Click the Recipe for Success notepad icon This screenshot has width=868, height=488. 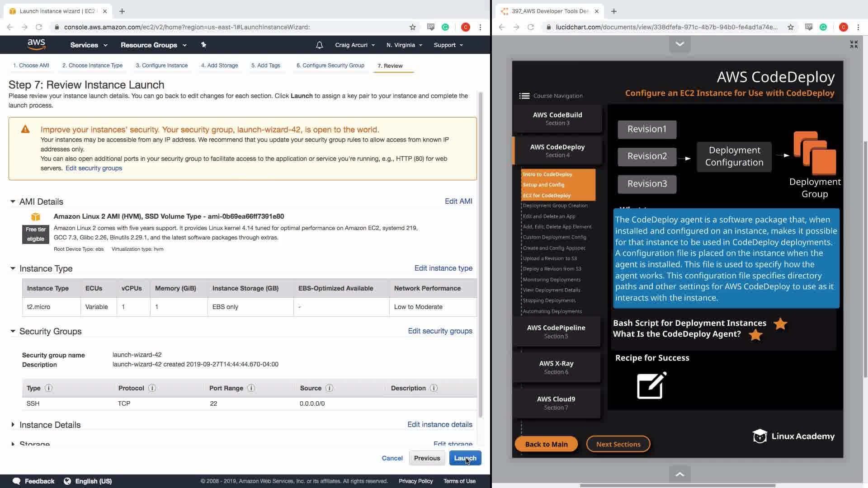651,385
